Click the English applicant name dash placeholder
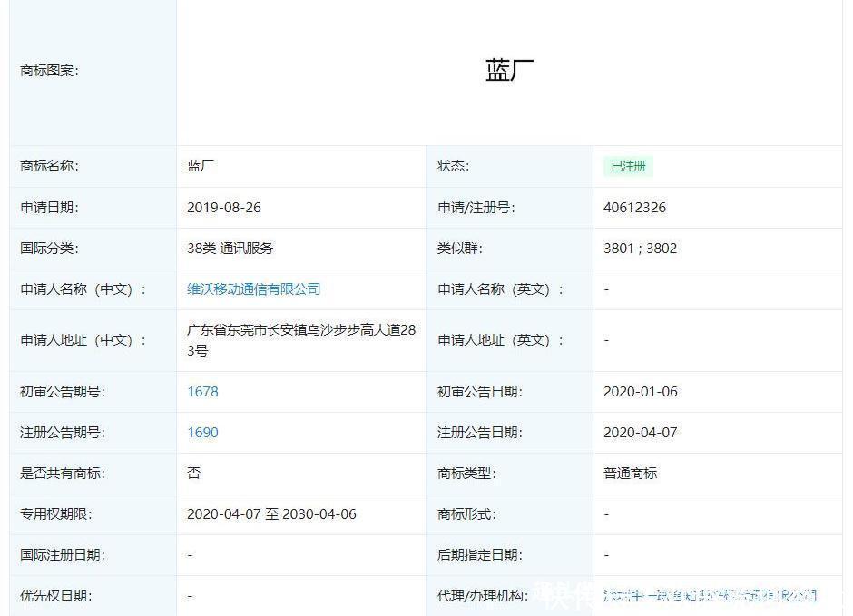The image size is (853, 616). click(606, 288)
